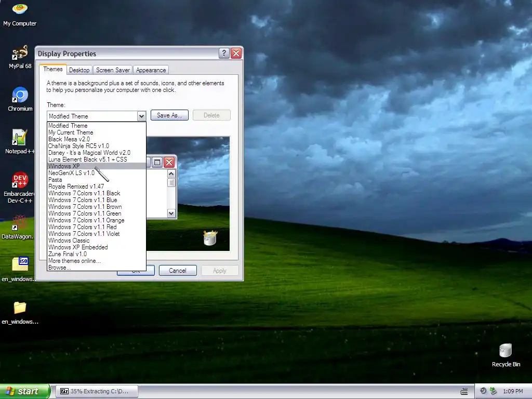This screenshot has height=399, width=532.
Task: Choose Windows 7 Colors v1.1 Black
Action: (x=97, y=193)
